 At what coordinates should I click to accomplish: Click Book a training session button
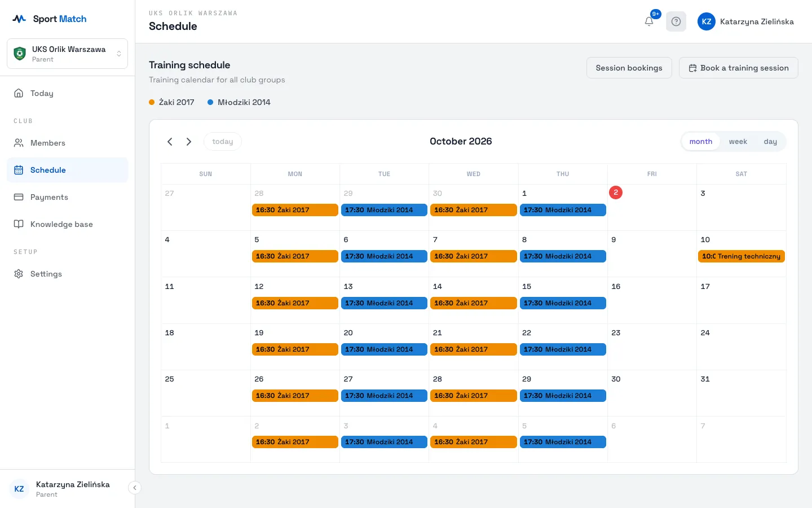pos(739,68)
